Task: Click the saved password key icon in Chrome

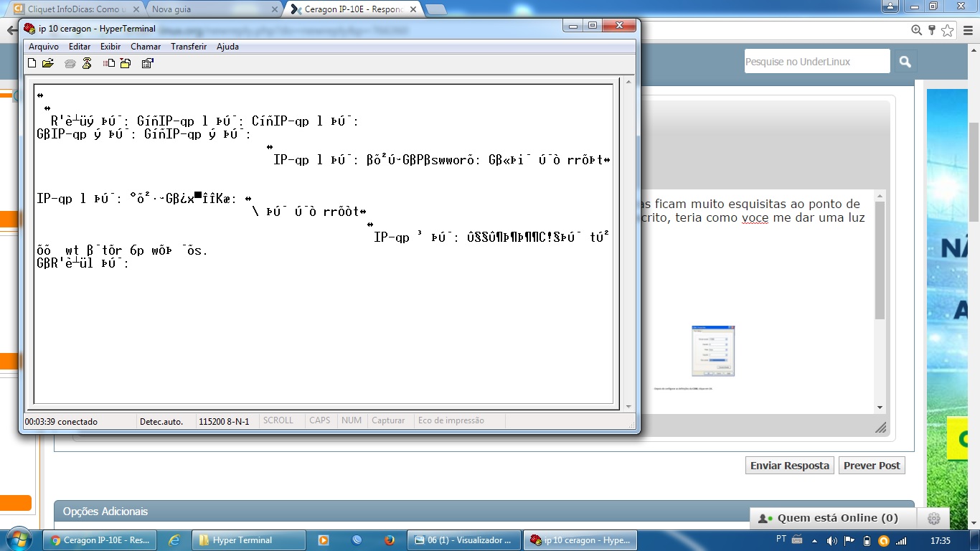Action: pos(932,30)
